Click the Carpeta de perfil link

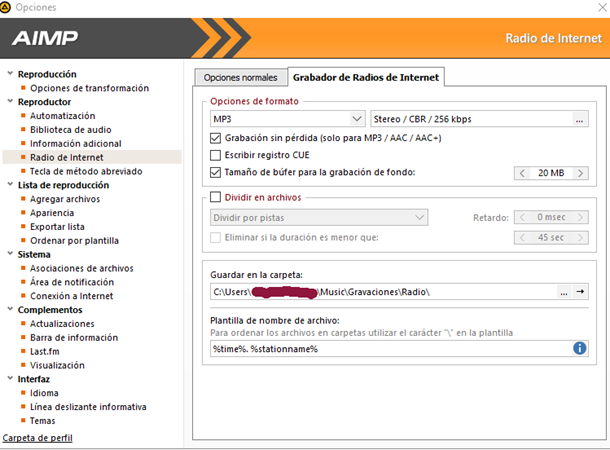click(37, 438)
